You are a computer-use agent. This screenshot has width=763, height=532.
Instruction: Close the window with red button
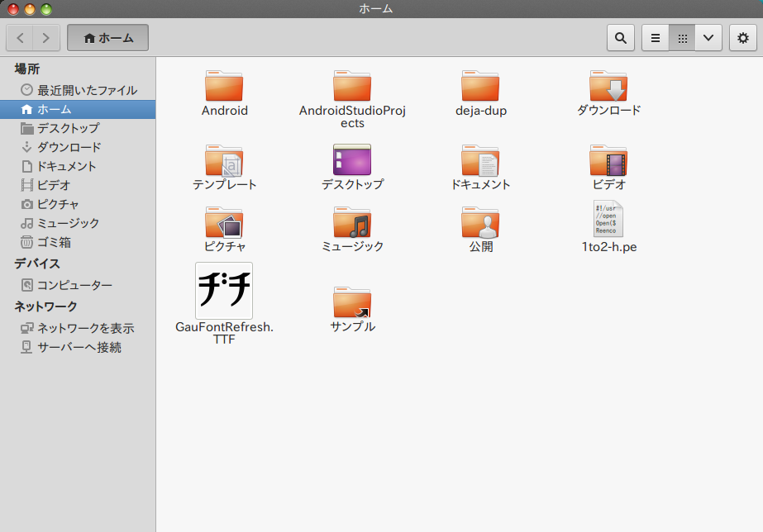tap(13, 9)
